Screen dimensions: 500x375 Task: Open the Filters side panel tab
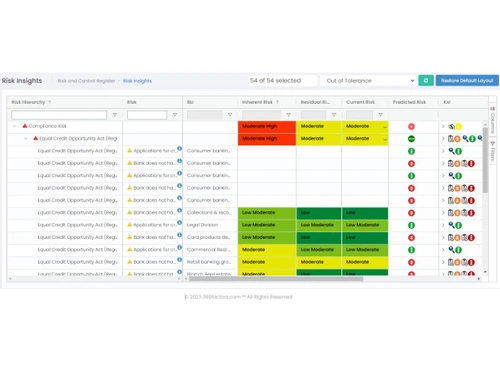point(492,152)
